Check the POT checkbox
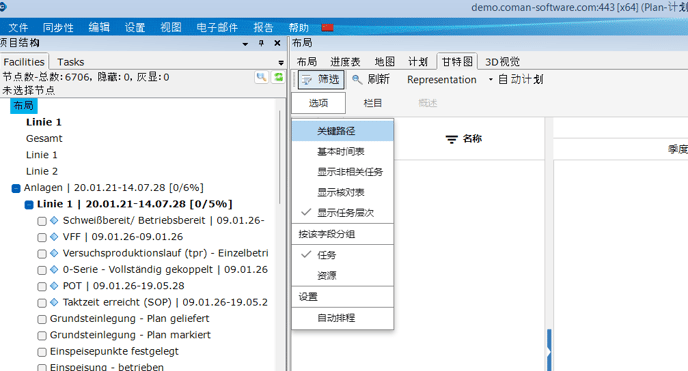The height and width of the screenshot is (371, 688). [42, 286]
